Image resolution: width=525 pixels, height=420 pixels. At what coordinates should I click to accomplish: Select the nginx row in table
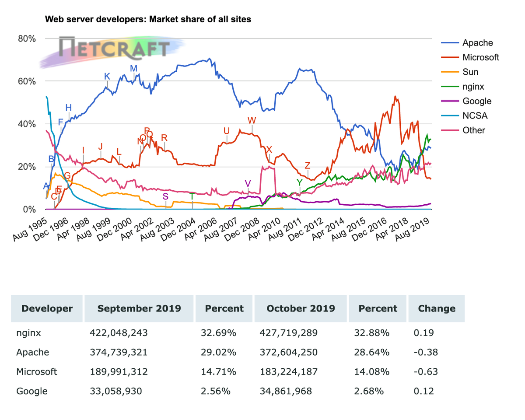click(238, 333)
